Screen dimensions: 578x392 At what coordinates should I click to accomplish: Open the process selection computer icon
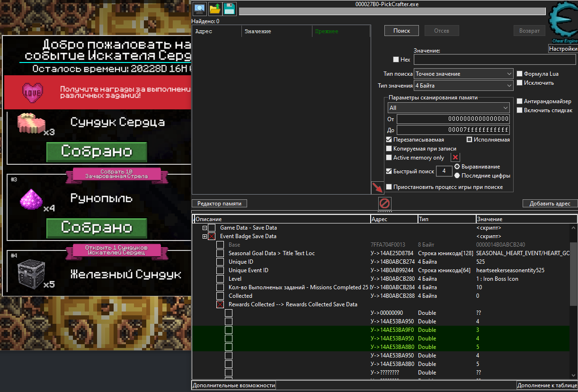[199, 9]
